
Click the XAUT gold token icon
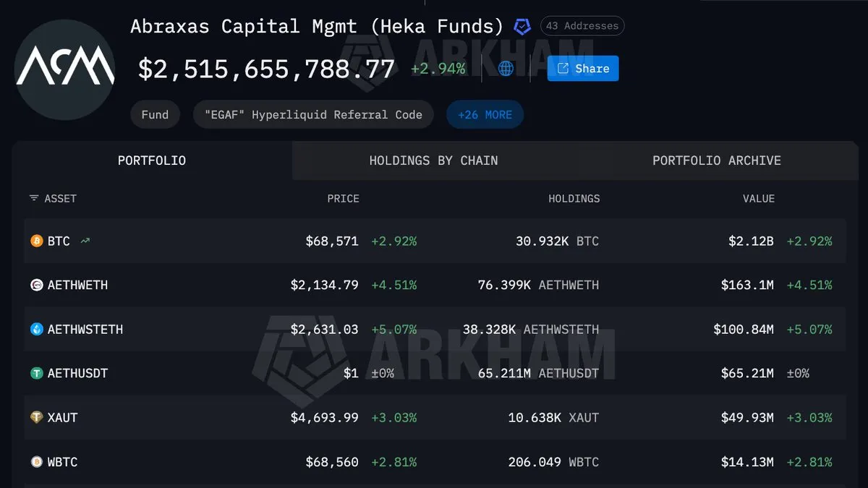click(37, 417)
